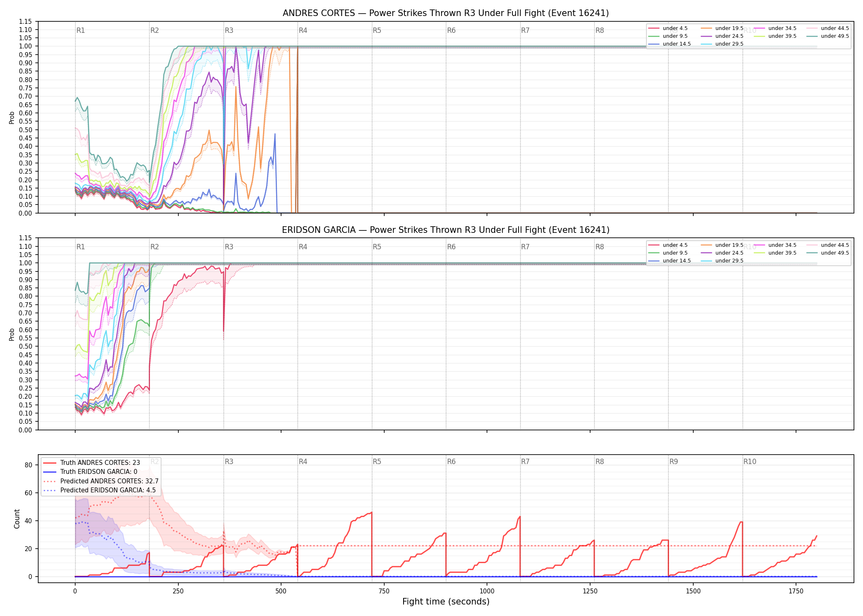Click the 1000 tick label on x-axis
The height and width of the screenshot is (616, 863).
[487, 591]
